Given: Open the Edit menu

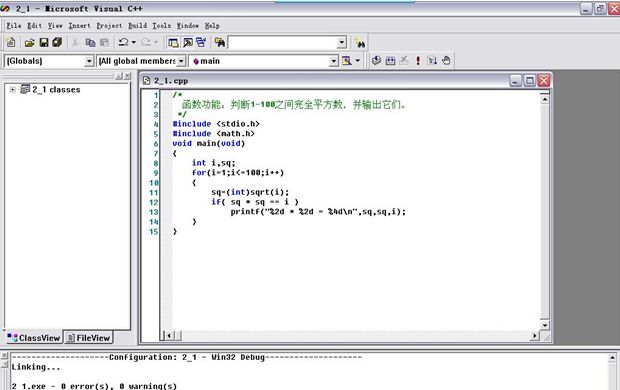Looking at the screenshot, I should click(34, 26).
